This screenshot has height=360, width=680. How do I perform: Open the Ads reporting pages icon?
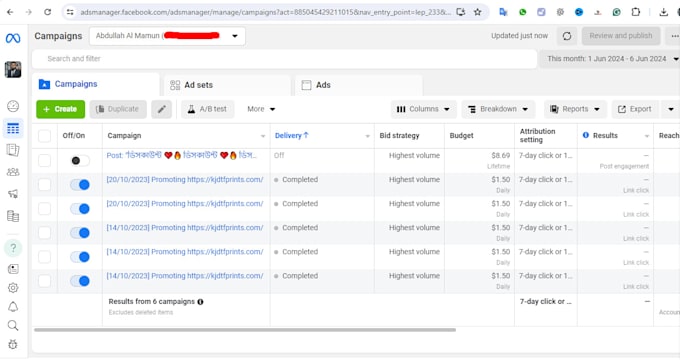coord(13,150)
